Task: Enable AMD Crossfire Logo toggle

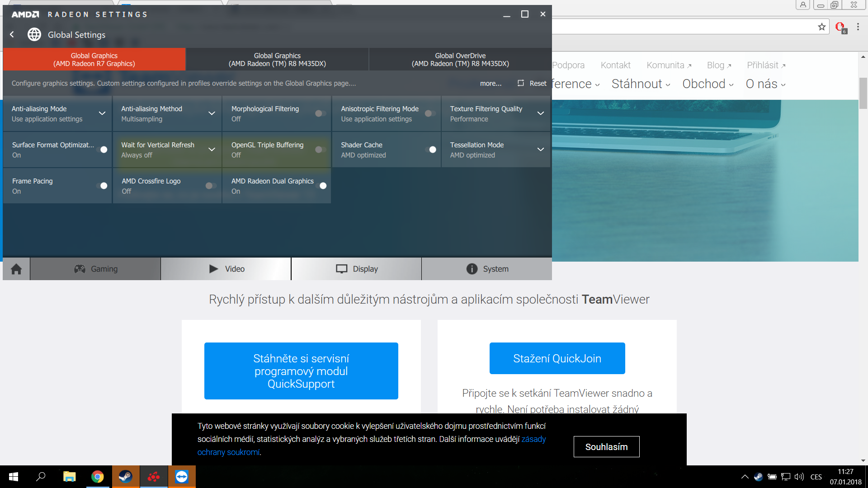Action: 211,186
